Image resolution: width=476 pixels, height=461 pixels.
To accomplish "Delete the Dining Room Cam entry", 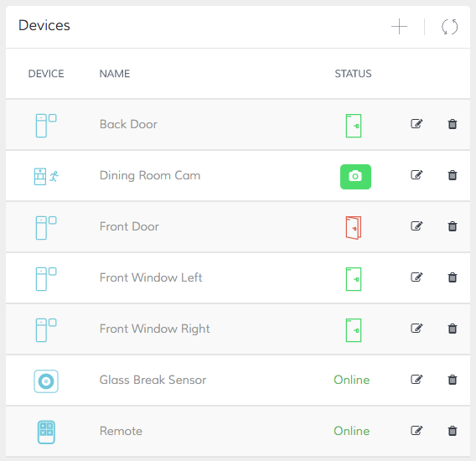I will (x=453, y=175).
